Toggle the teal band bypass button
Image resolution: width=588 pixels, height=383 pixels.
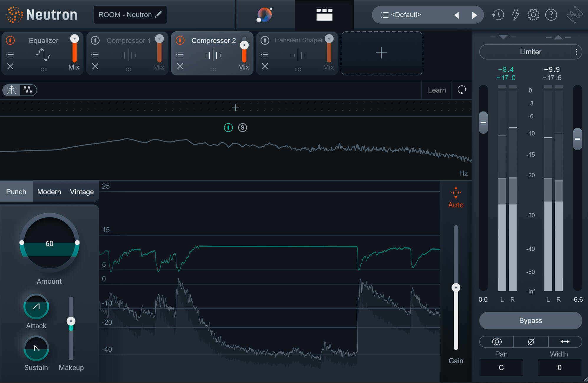[228, 128]
